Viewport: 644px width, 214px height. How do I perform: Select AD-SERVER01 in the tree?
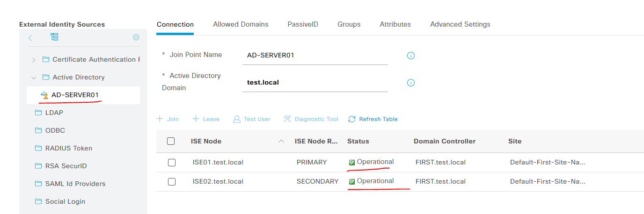83,95
